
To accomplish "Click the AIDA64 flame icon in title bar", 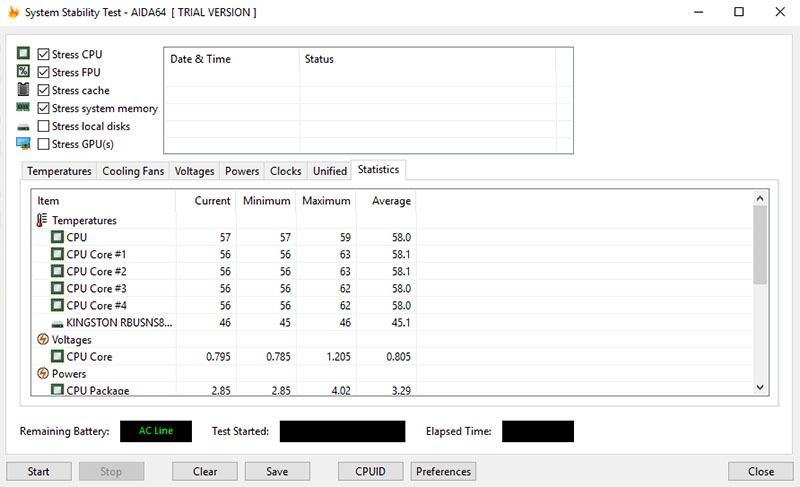I will pyautogui.click(x=13, y=12).
